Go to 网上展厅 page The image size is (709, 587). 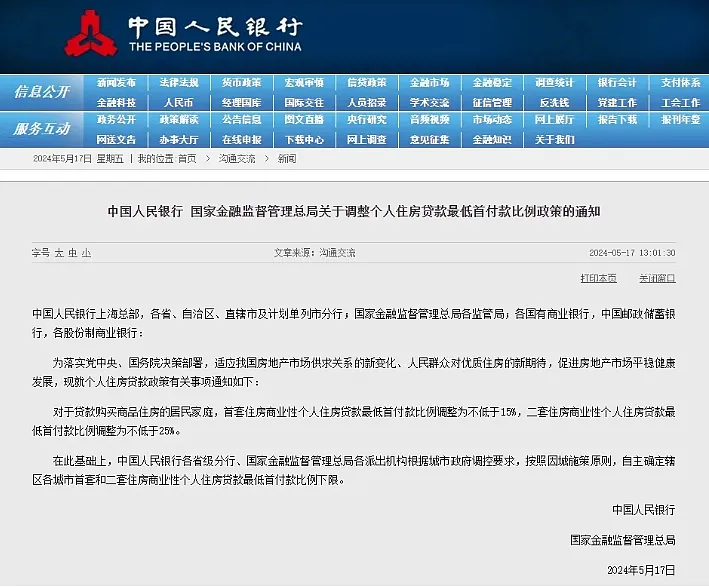[554, 120]
